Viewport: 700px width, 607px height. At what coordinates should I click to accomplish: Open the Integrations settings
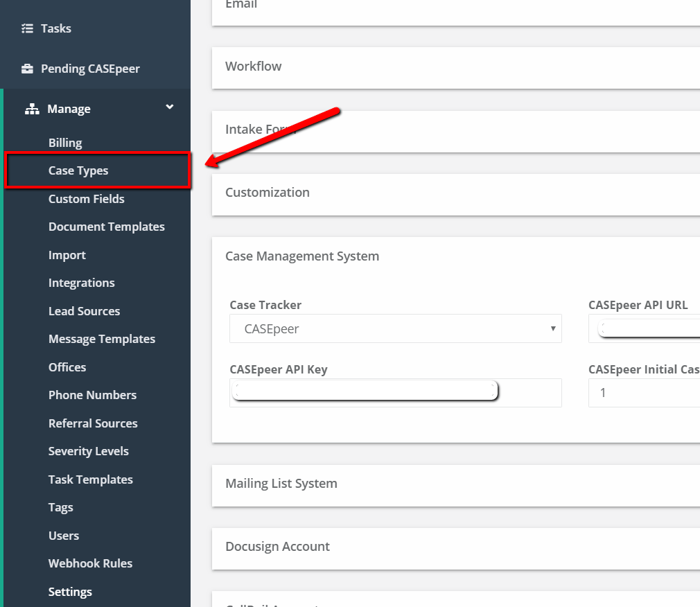coord(81,283)
